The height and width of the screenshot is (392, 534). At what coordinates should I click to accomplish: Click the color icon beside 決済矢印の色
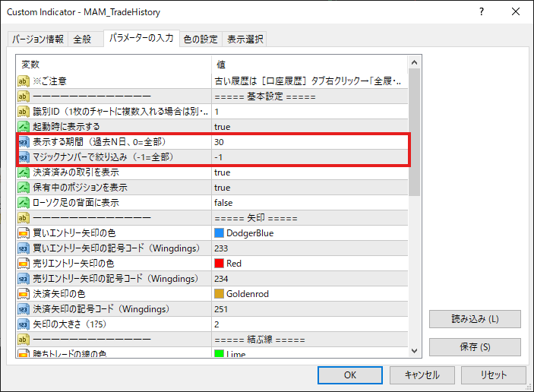pyautogui.click(x=23, y=293)
